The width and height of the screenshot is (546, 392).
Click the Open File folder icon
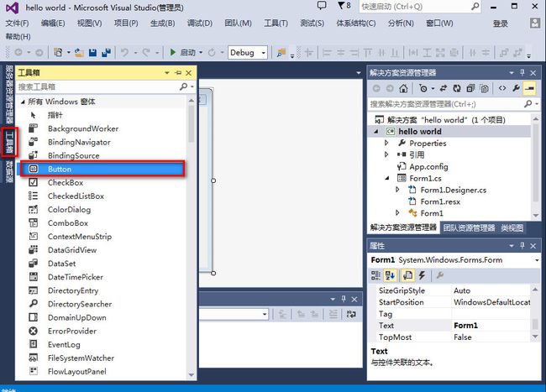click(79, 53)
